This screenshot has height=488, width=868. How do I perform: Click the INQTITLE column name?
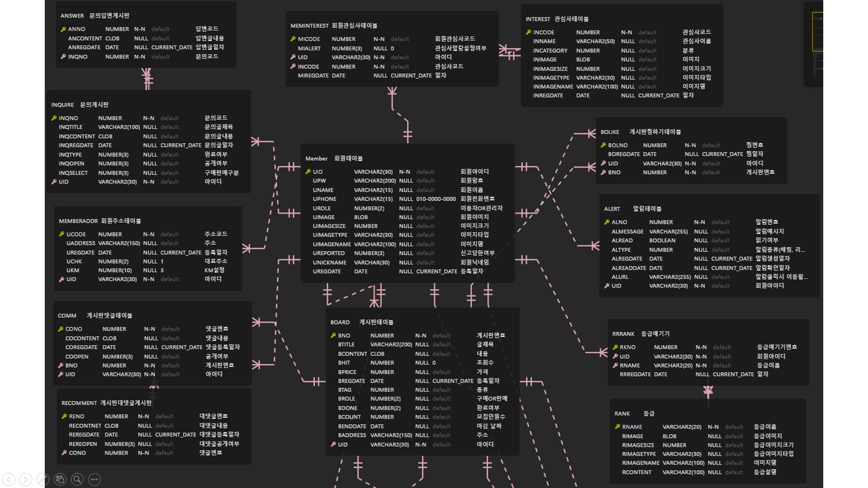(x=71, y=127)
